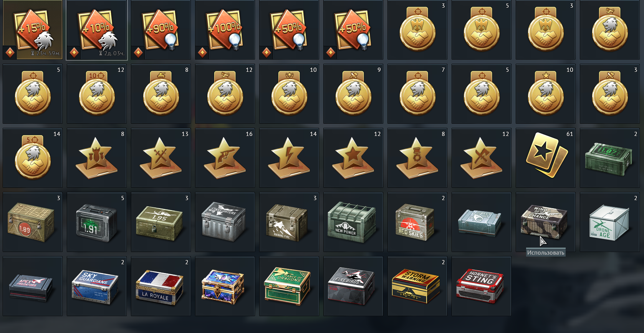Click the Использовать button
This screenshot has width=644, height=333.
pos(546,252)
